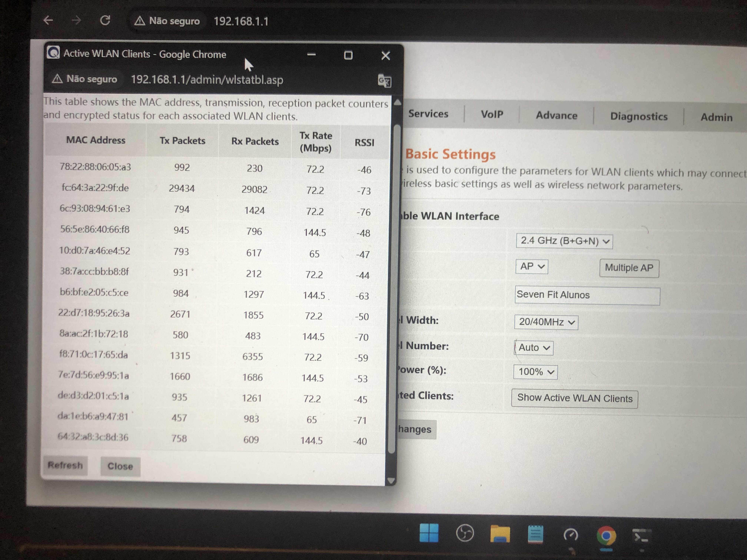Open the 100% radio power dropdown

coord(535,372)
